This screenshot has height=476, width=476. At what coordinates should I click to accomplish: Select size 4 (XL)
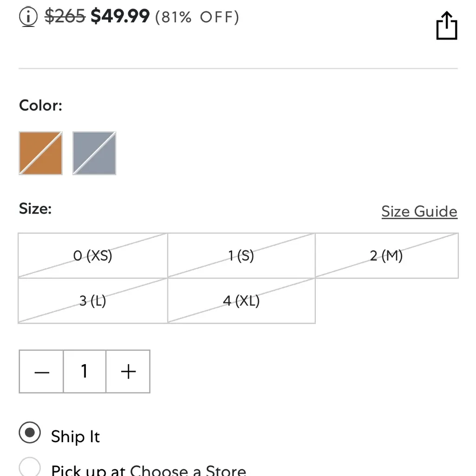pyautogui.click(x=241, y=301)
